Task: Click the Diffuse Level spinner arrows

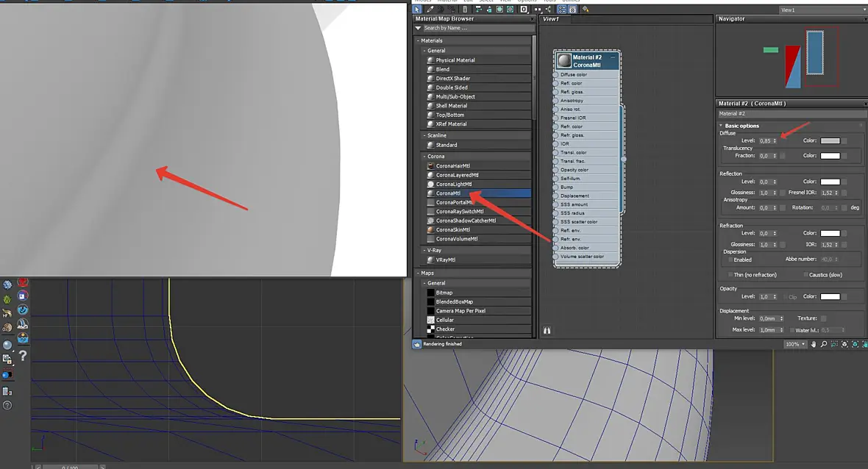Action: tap(775, 141)
